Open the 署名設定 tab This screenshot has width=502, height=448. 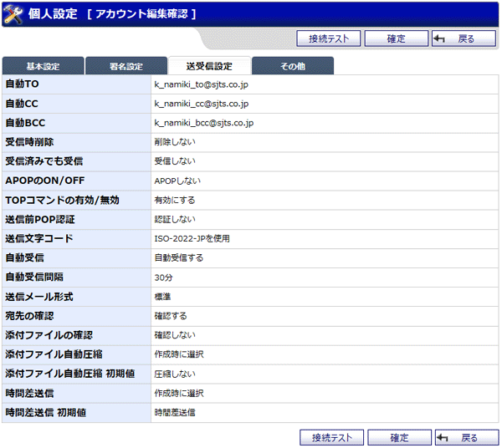point(126,66)
